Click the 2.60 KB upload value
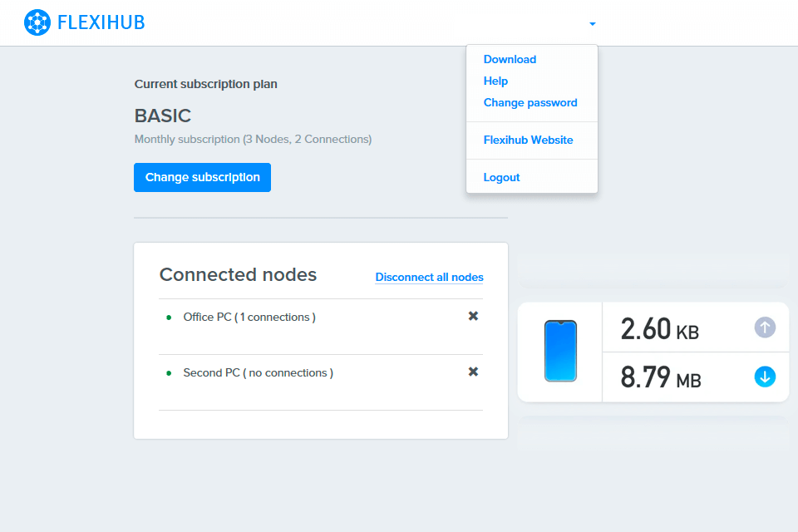 tap(659, 329)
